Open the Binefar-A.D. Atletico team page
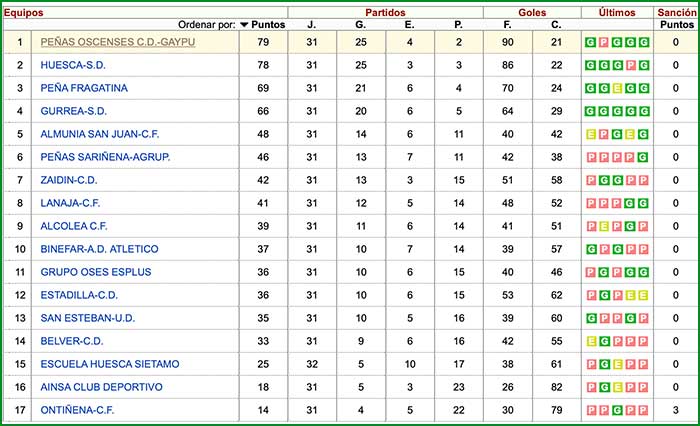The height and width of the screenshot is (426, 700). pos(99,249)
